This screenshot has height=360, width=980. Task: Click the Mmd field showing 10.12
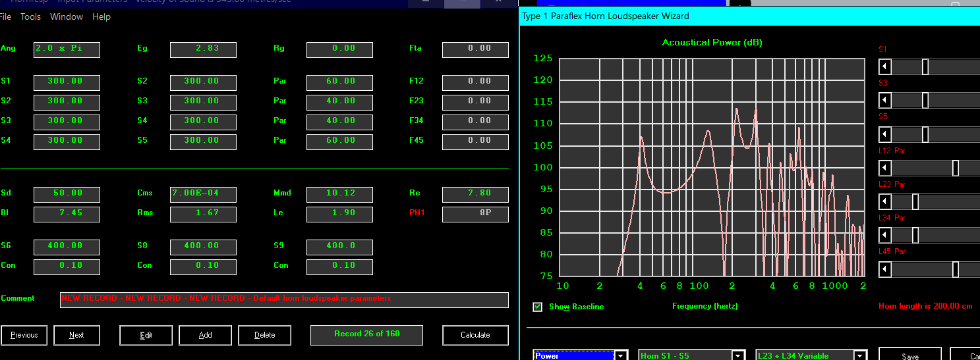coord(339,194)
